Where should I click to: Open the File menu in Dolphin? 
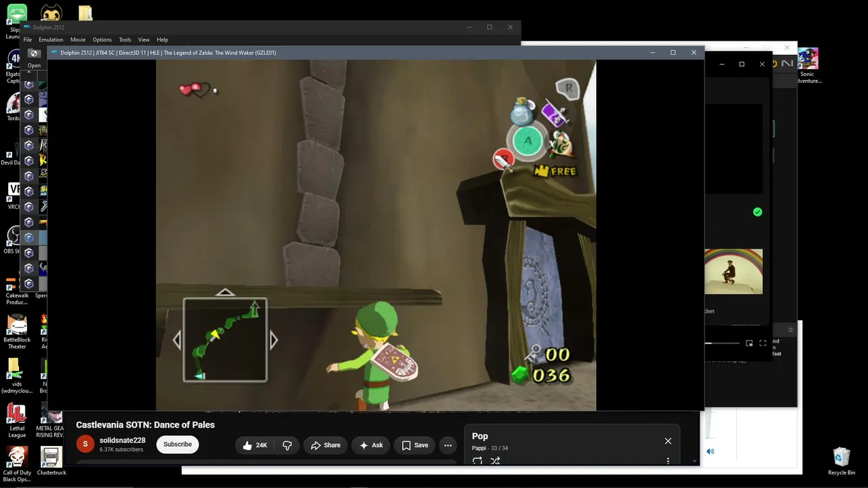pos(27,40)
